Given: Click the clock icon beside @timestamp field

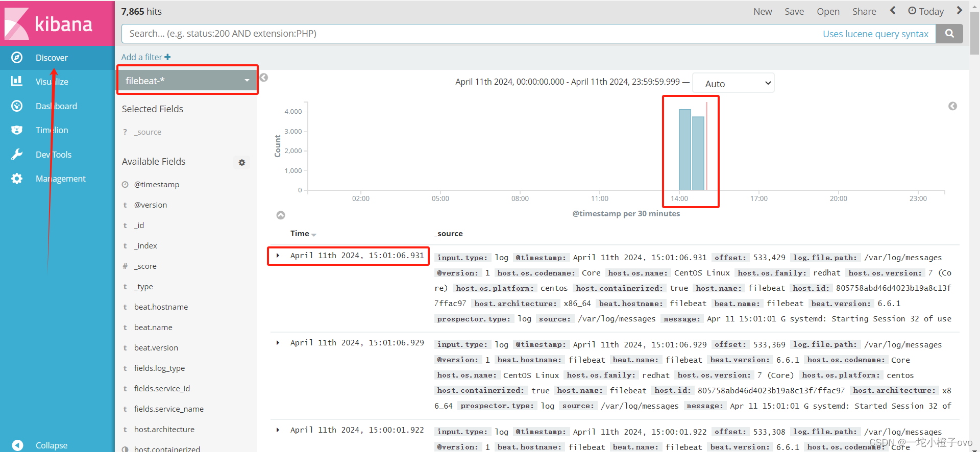Looking at the screenshot, I should [125, 185].
